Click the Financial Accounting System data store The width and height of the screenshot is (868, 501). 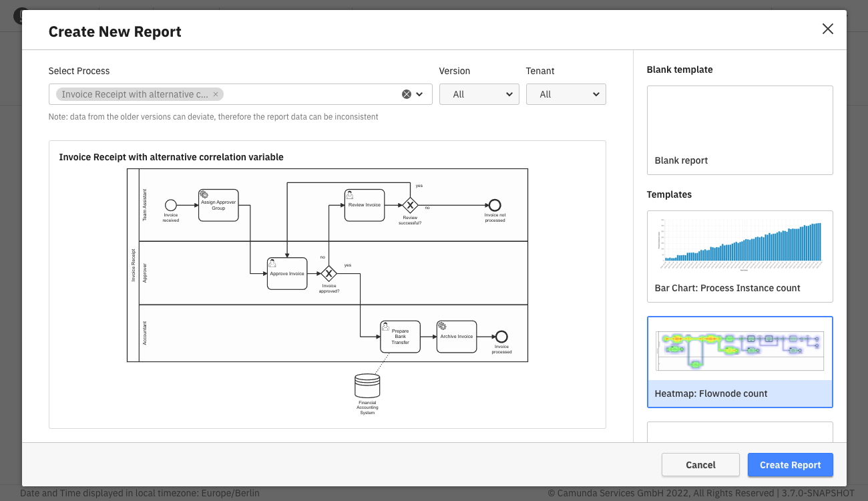pos(367,385)
